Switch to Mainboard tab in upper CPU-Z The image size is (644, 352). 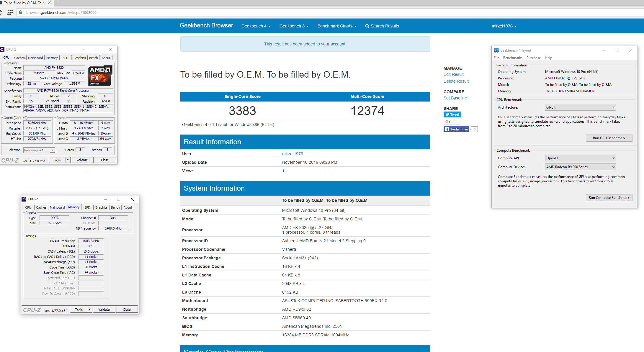(x=35, y=58)
